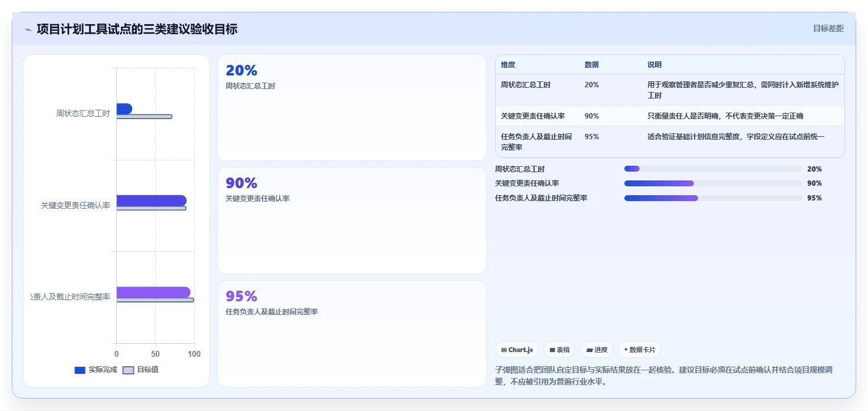
Task: Click the 表格 tag chip
Action: 559,350
